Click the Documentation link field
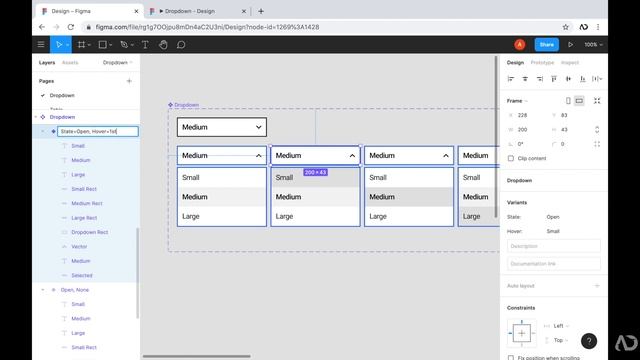The image size is (640, 360). [553, 264]
